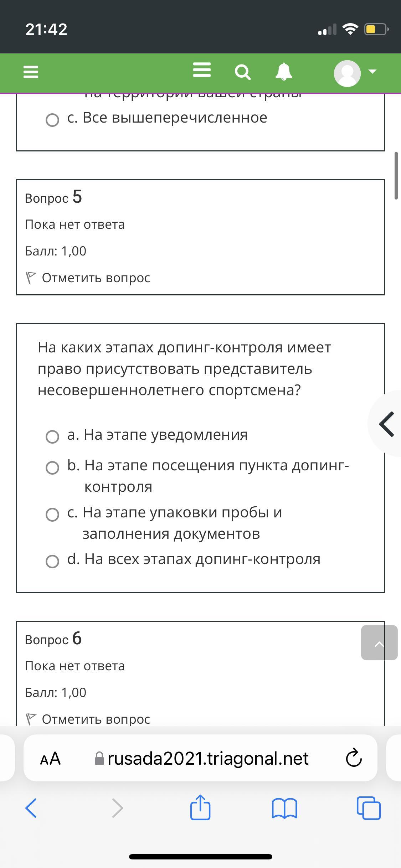Screen dimensions: 401x868
Task: Open the left hamburger navigation menu
Action: [31, 72]
